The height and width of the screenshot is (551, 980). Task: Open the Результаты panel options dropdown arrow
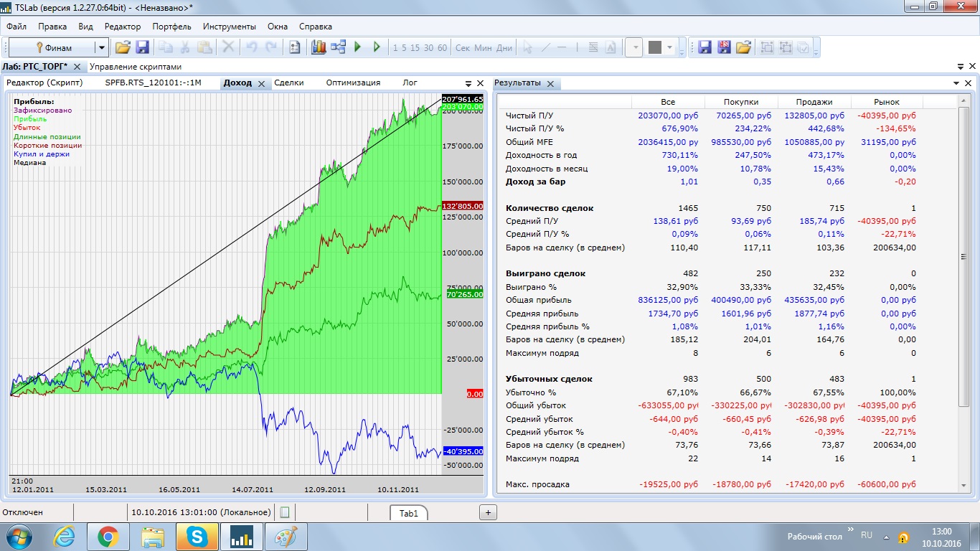pos(956,83)
